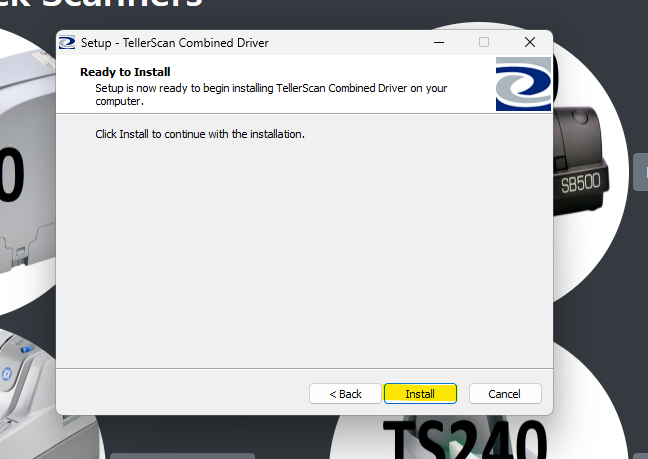Close the Setup wizard window

click(529, 43)
